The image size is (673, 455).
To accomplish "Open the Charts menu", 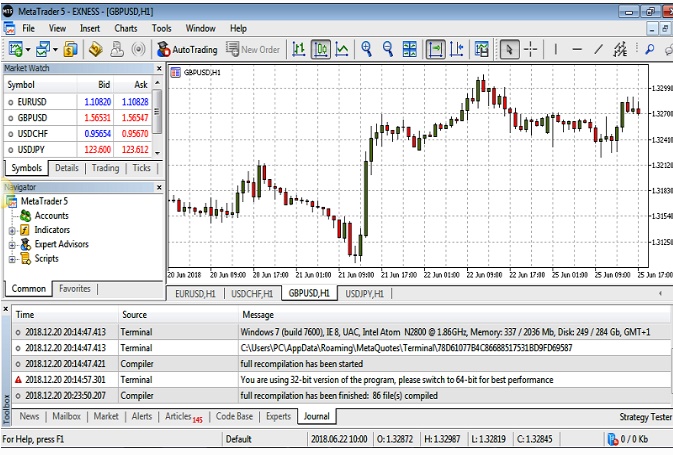I will (126, 29).
